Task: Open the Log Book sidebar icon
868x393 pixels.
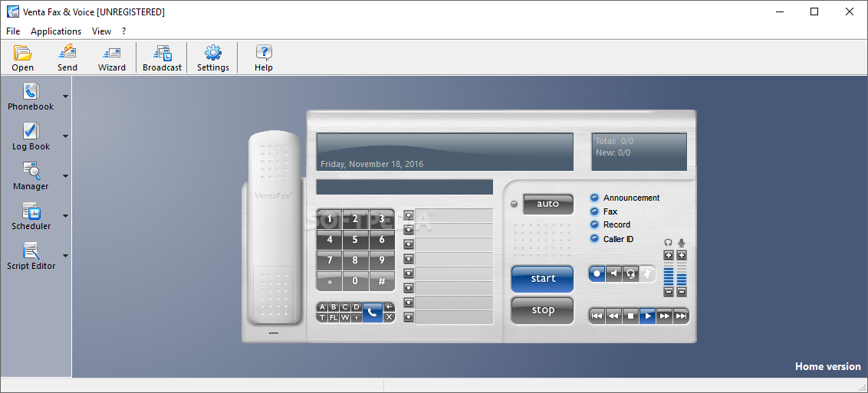Action: click(x=31, y=130)
